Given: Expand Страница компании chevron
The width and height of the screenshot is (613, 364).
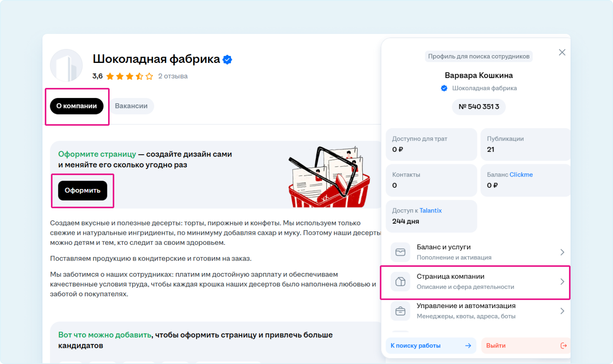Looking at the screenshot, I should tap(562, 281).
